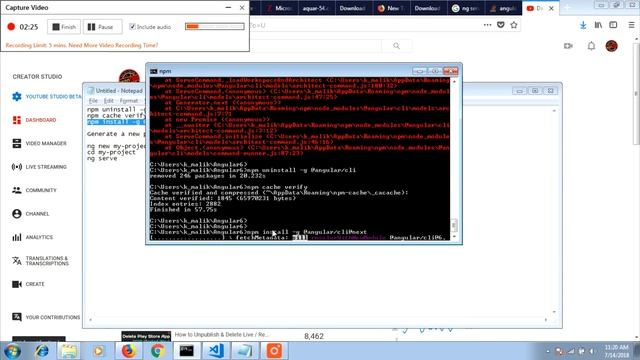Image resolution: width=640 pixels, height=360 pixels.
Task: Open Windows Explorer folder taskbar icon
Action: pos(69,351)
